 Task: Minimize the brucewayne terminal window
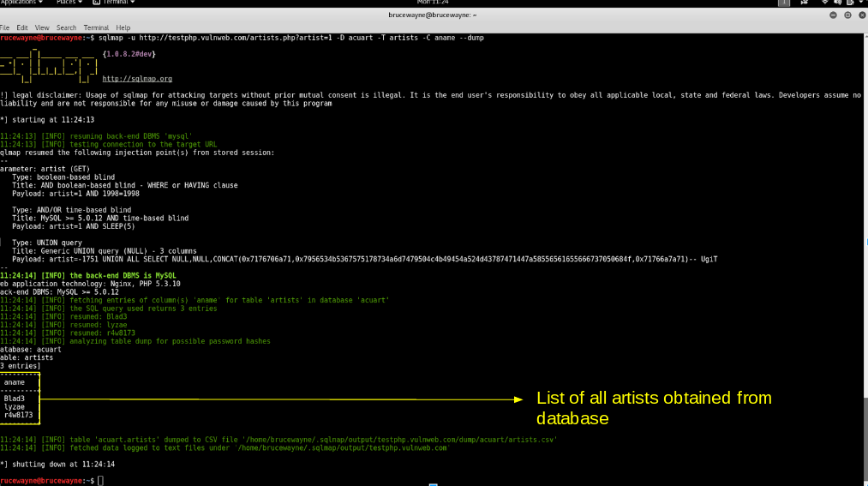[x=833, y=15]
